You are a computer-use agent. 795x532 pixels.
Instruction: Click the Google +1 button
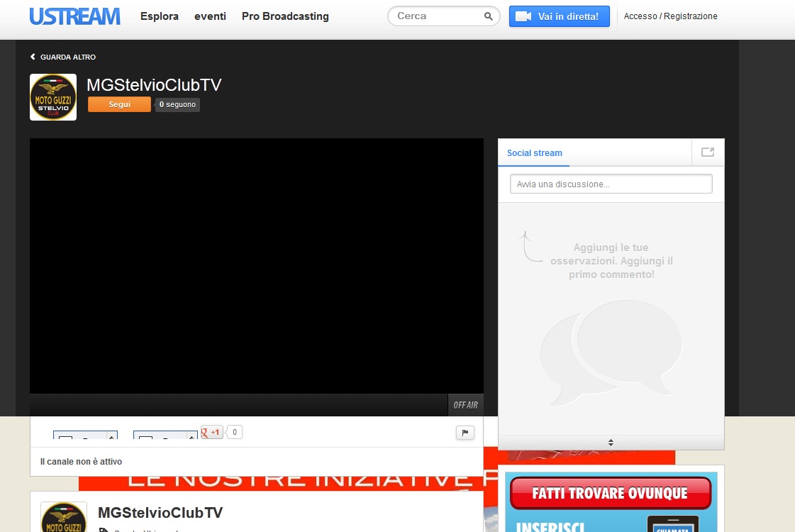[x=212, y=432]
